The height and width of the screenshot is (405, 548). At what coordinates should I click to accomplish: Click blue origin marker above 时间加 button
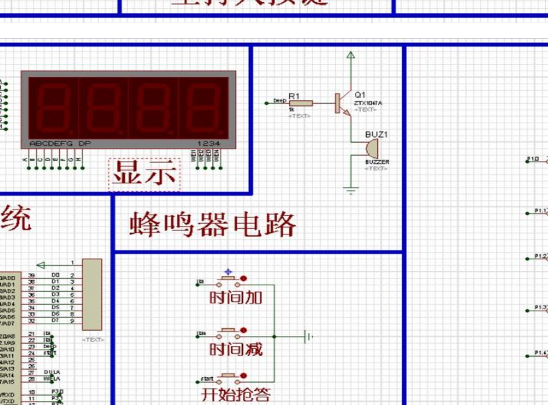tap(228, 272)
